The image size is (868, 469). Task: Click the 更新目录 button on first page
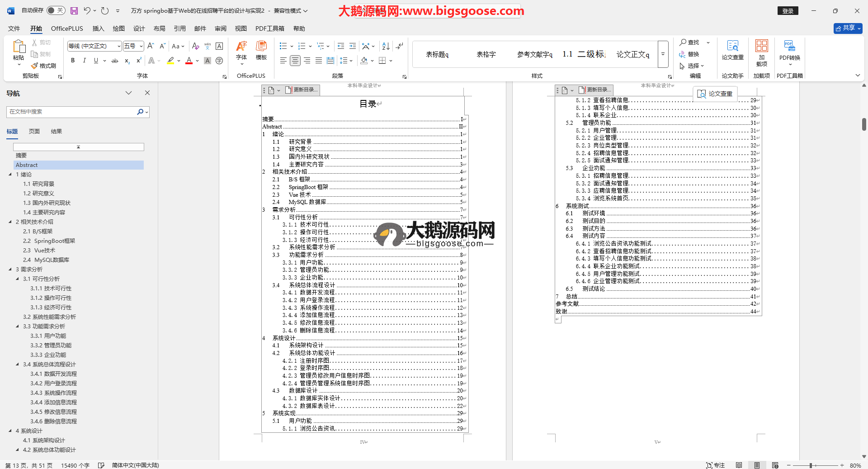[x=302, y=90]
